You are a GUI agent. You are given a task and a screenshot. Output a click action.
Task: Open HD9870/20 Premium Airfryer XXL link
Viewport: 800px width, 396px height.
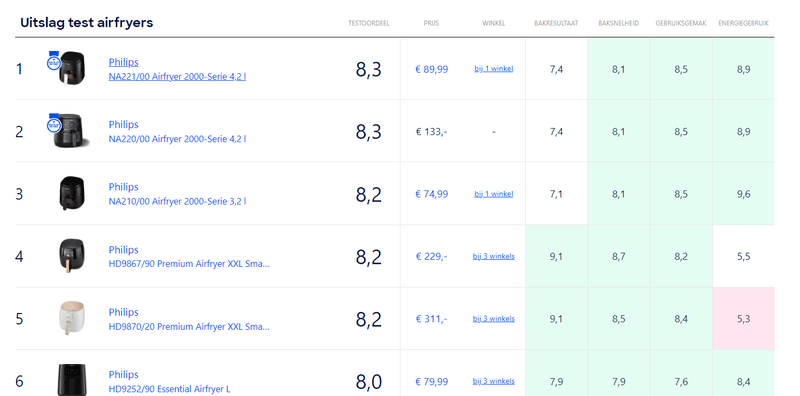189,326
